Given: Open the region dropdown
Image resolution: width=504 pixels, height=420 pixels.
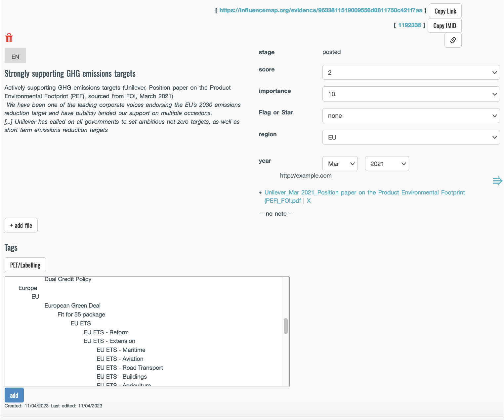Looking at the screenshot, I should [411, 137].
